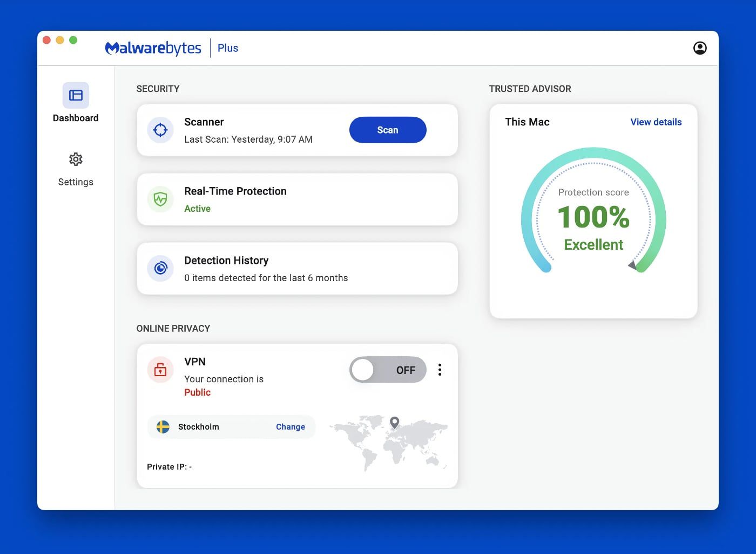This screenshot has height=554, width=756.
Task: Click the world map thumbnail
Action: (390, 443)
